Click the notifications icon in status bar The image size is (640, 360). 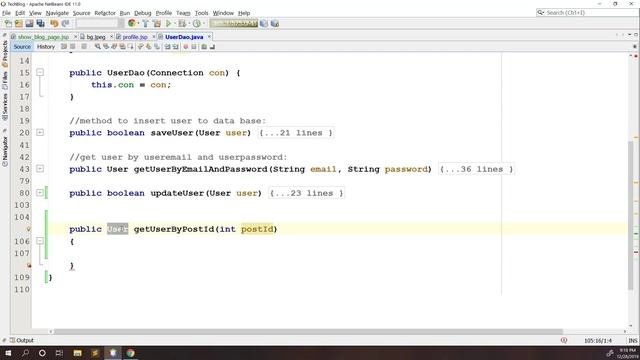pos(564,340)
